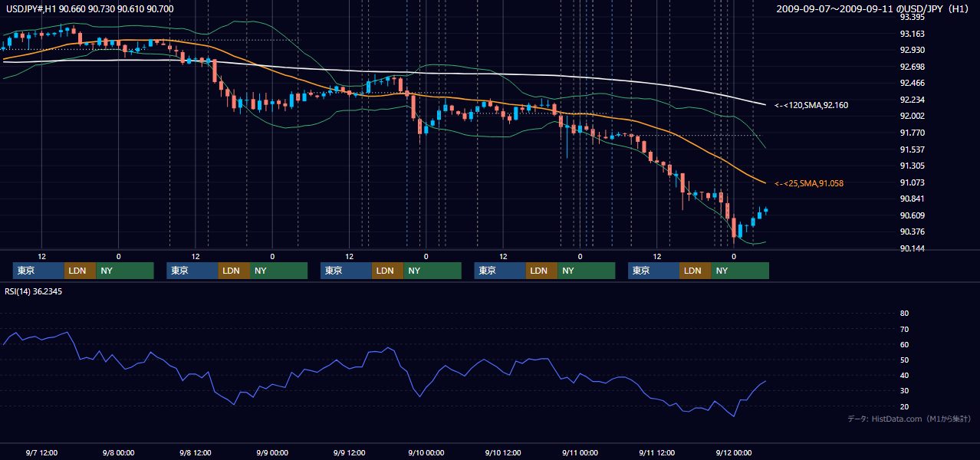Click RSI scale value 50
Viewport: 980px width, 460px height.
[x=904, y=360]
